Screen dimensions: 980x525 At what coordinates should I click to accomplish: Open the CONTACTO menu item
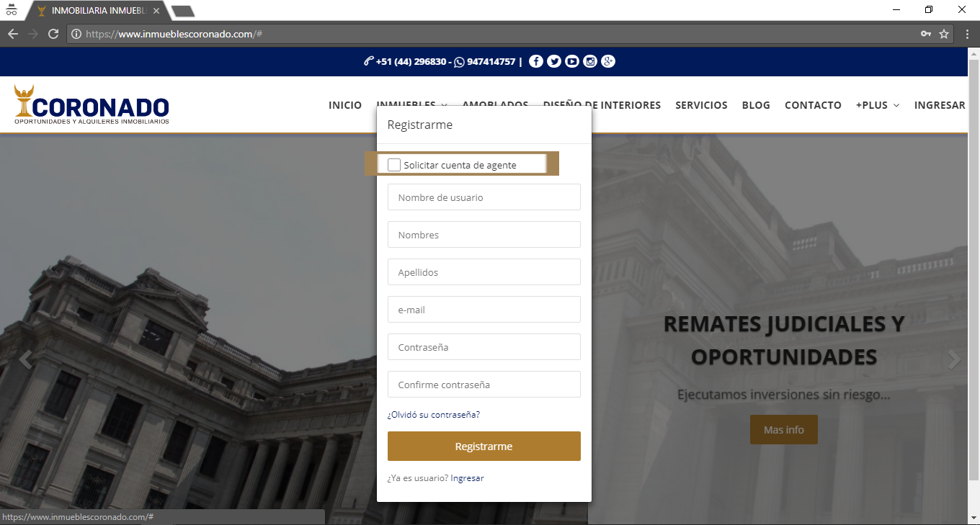click(x=813, y=105)
